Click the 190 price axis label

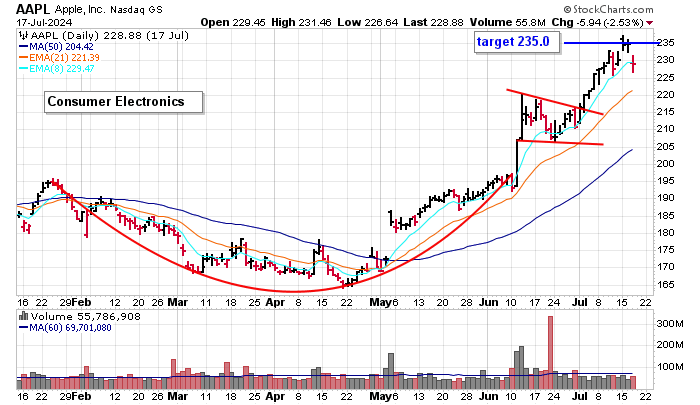(x=666, y=198)
